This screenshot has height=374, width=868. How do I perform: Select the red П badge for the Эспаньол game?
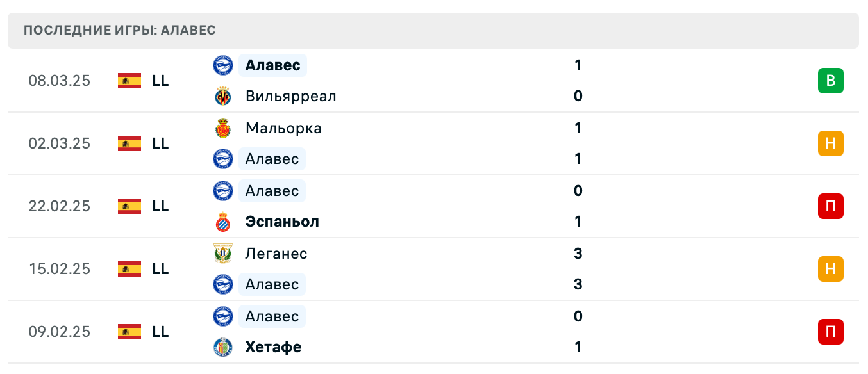tap(830, 206)
